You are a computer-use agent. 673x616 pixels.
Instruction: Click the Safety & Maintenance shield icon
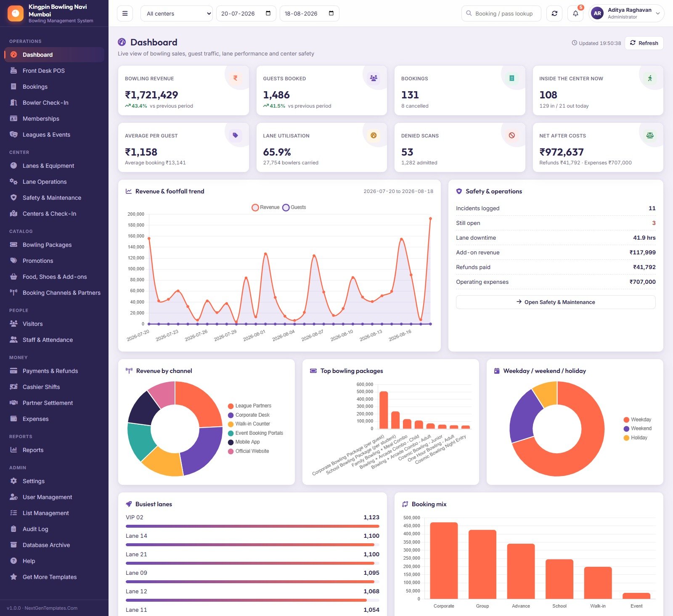point(13,198)
